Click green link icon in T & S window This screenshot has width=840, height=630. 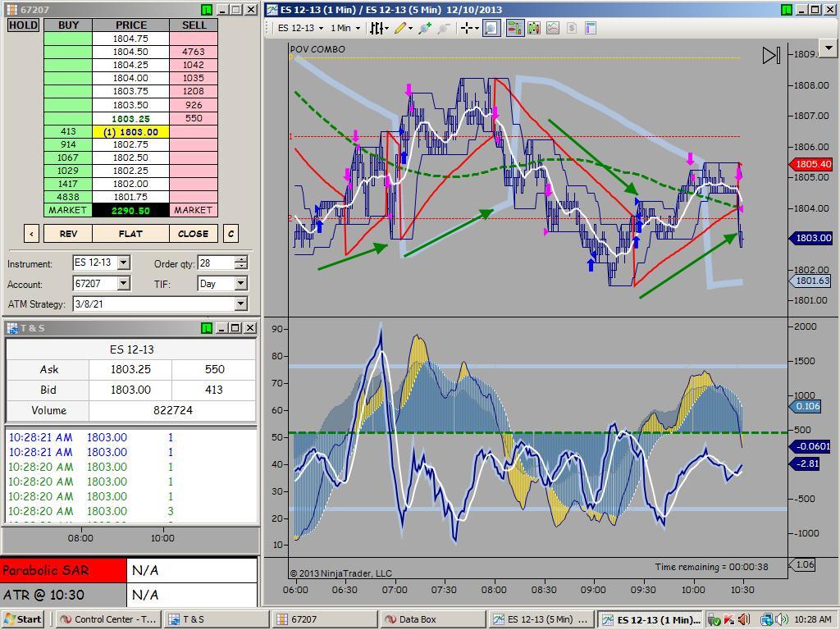click(x=207, y=328)
